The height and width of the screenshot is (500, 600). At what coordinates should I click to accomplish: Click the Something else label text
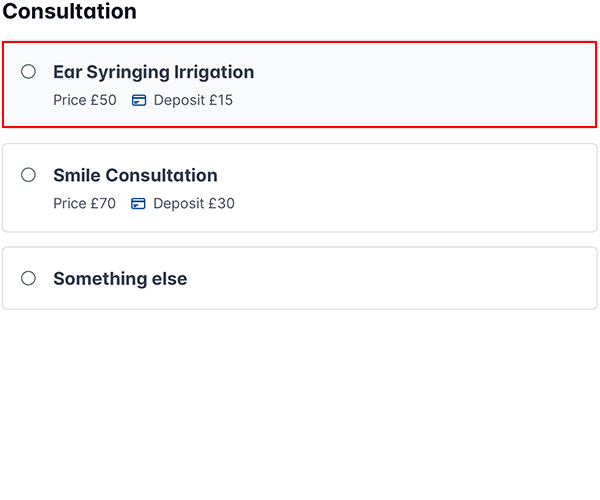coord(120,279)
